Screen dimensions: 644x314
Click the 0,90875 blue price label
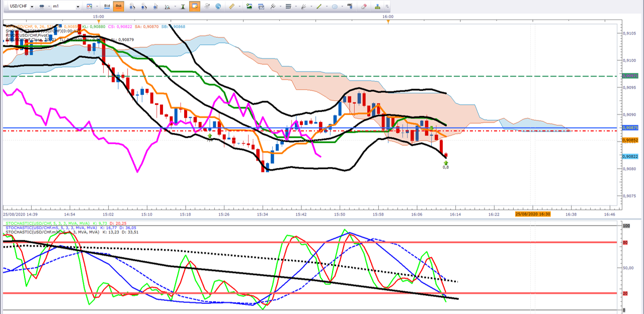click(630, 128)
